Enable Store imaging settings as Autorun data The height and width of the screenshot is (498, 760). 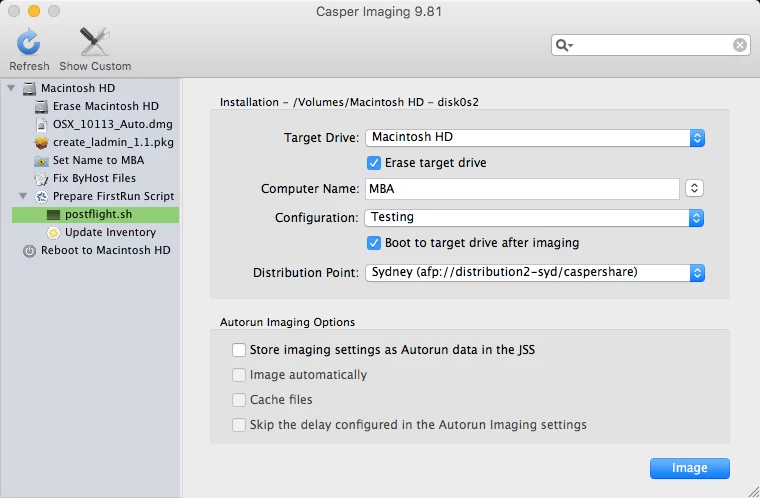coord(238,350)
